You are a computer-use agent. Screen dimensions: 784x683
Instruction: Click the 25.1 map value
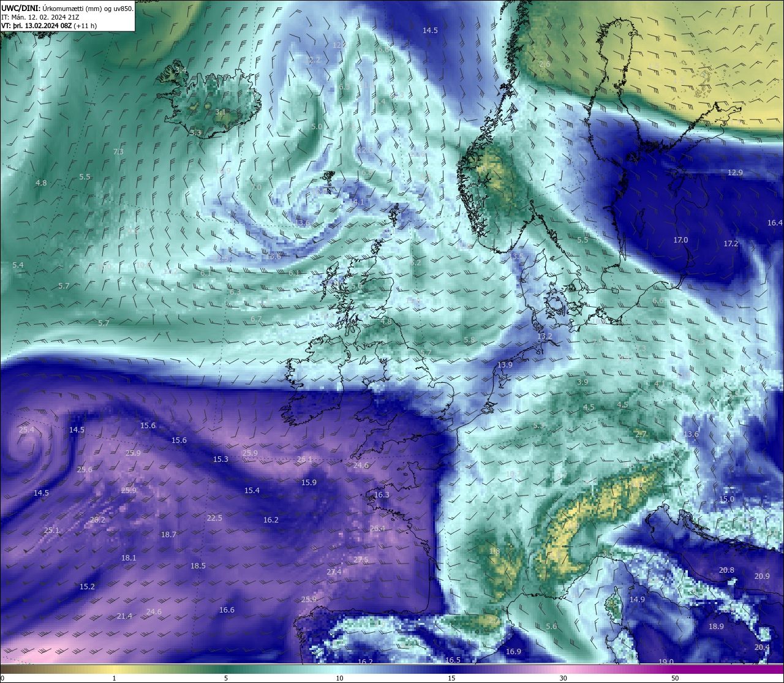(51, 530)
